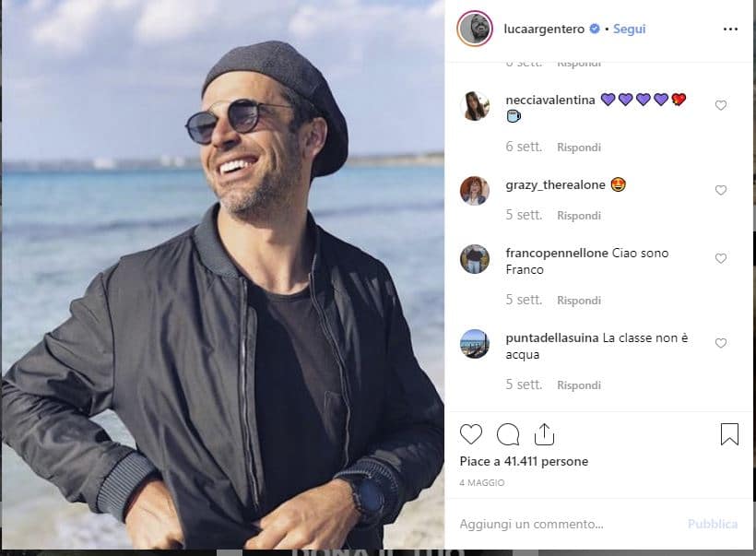Like francopennellone's comment
This screenshot has height=556, width=756.
[x=721, y=258]
